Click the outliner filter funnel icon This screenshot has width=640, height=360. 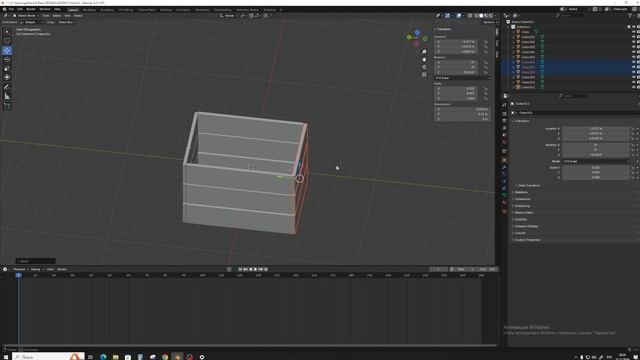631,16
